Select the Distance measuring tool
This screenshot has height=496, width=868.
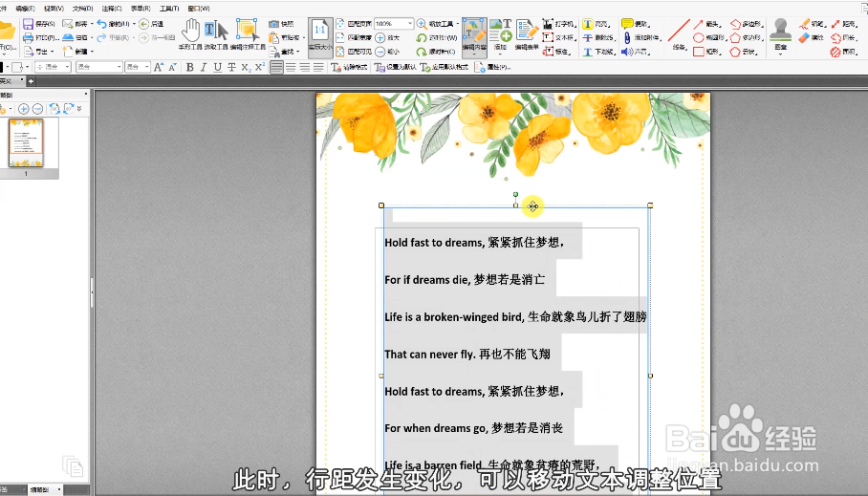pyautogui.click(x=845, y=24)
